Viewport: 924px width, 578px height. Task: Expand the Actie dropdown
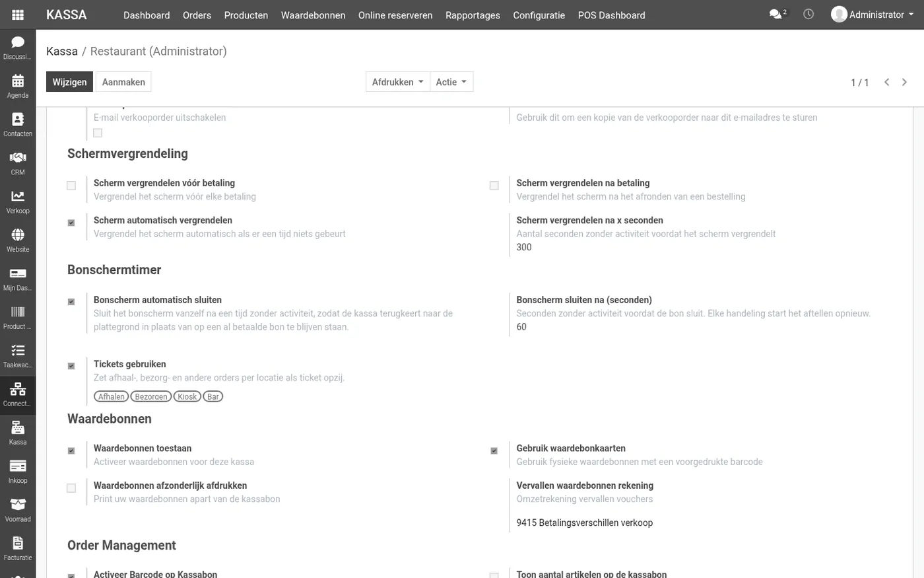point(451,82)
